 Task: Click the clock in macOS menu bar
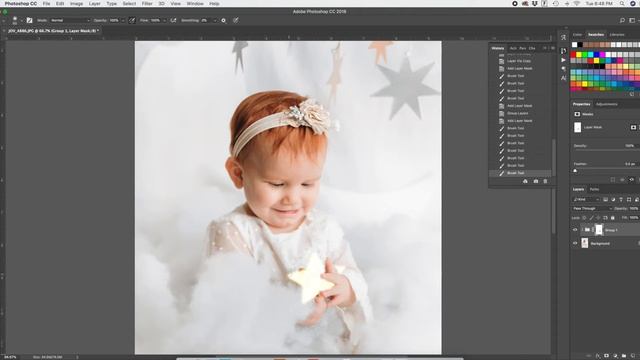pyautogui.click(x=599, y=4)
